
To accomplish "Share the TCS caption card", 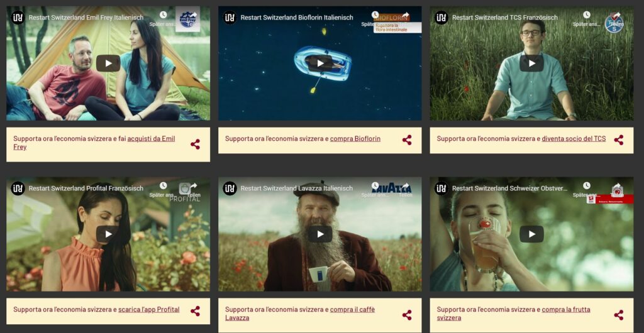I will 619,140.
